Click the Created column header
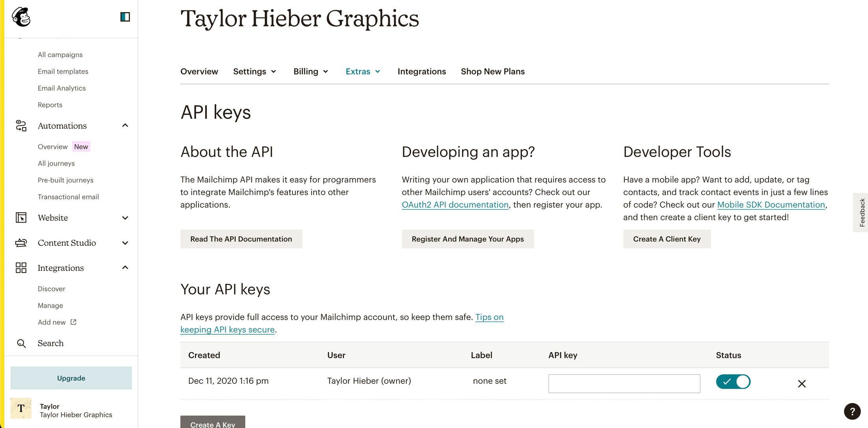 click(x=204, y=355)
